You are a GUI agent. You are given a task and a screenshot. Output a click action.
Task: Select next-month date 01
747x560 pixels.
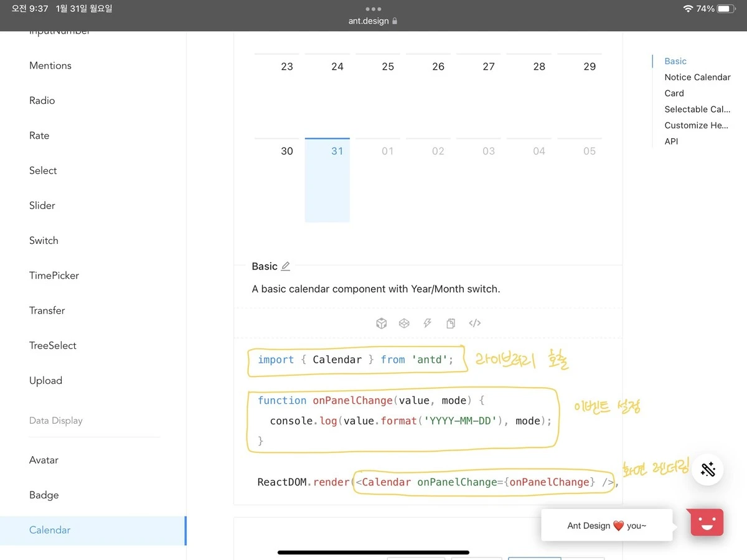(377, 180)
